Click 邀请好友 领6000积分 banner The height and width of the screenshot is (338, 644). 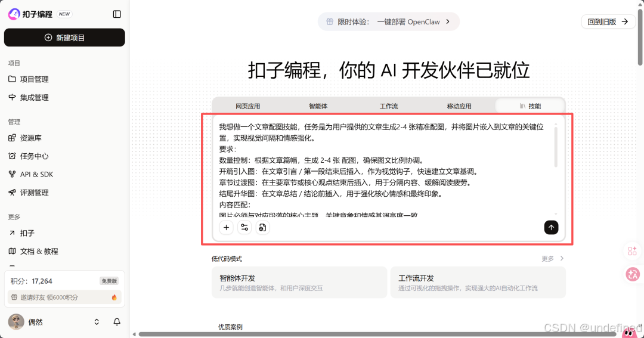(x=64, y=297)
